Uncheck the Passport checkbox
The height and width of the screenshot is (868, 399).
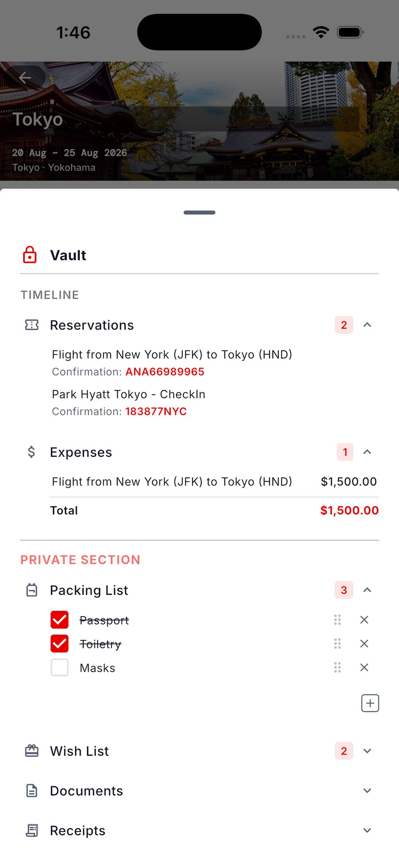(x=59, y=620)
